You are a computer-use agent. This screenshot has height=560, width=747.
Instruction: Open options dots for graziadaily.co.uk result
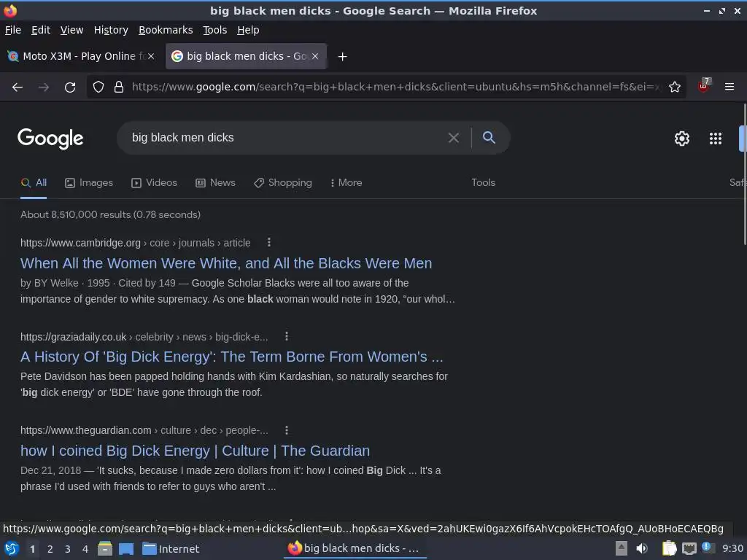point(286,336)
